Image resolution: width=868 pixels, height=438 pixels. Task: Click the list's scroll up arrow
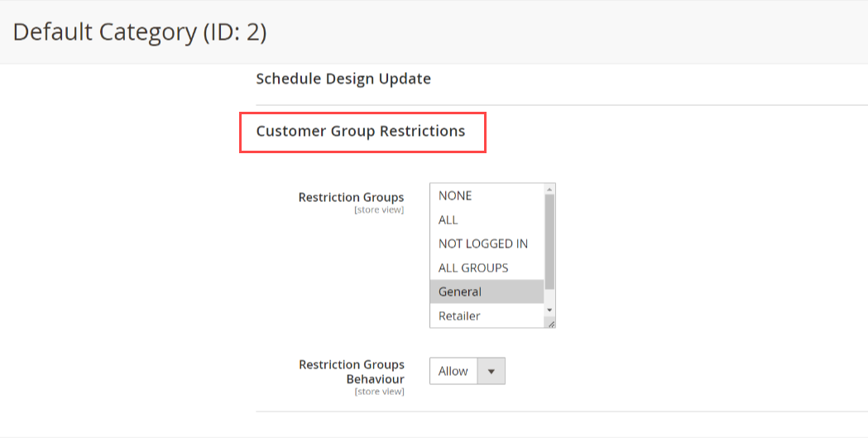click(x=549, y=189)
